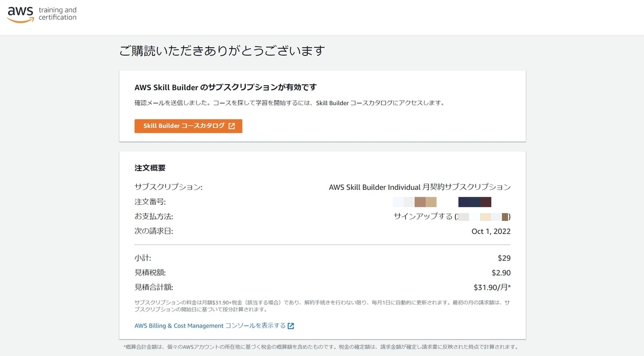Click external-link icon on コースカタログ button

(x=231, y=126)
